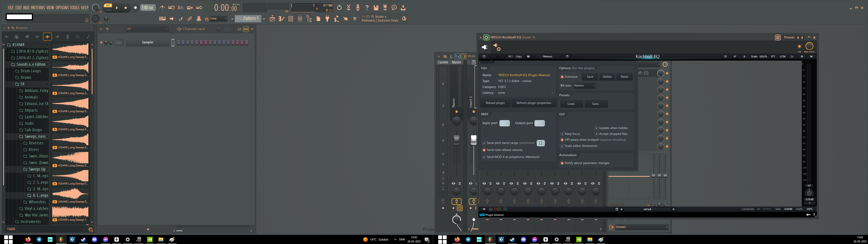
Task: Open the Channel rack view icon in toolbar
Action: tap(290, 19)
